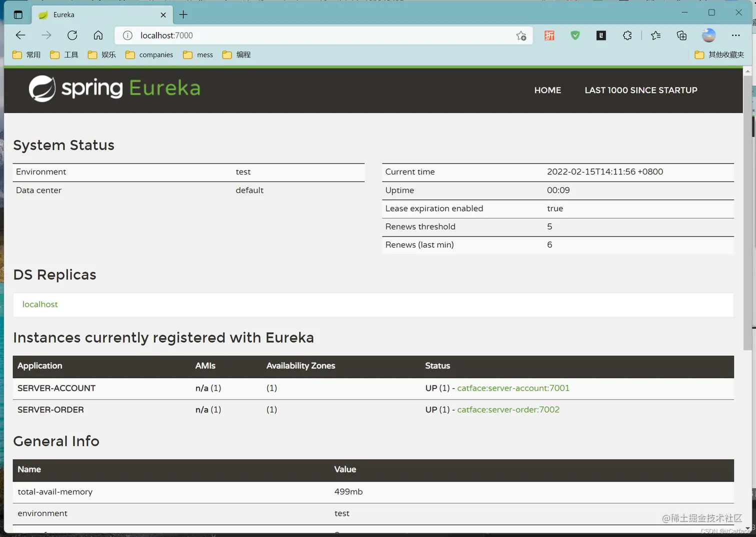Image resolution: width=756 pixels, height=537 pixels.
Task: Open the Extensions puzzle icon
Action: click(x=627, y=35)
